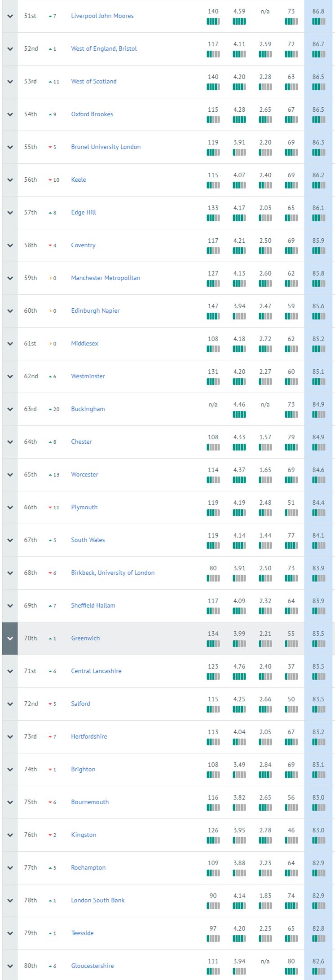This screenshot has height=980, width=335.
Task: Open the Worcester university link
Action: point(84,474)
